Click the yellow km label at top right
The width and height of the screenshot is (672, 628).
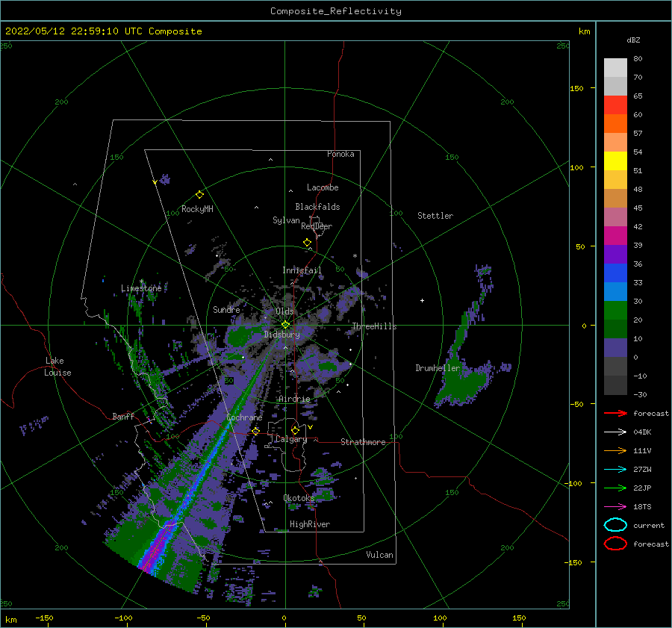click(584, 31)
